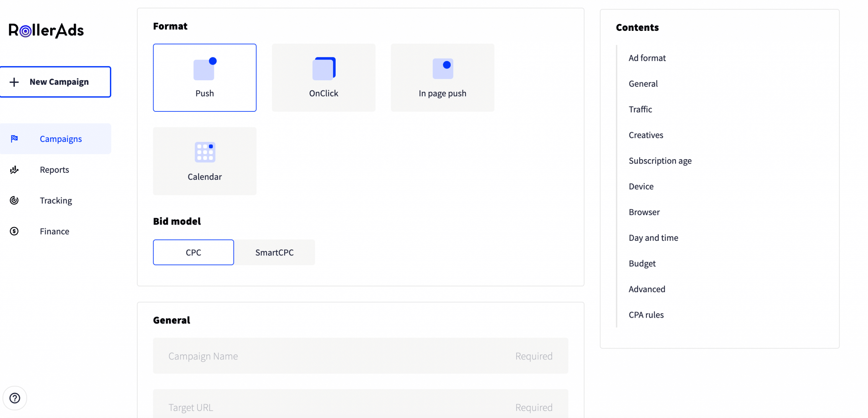Focus the Campaign Name field
The image size is (868, 418).
click(360, 356)
